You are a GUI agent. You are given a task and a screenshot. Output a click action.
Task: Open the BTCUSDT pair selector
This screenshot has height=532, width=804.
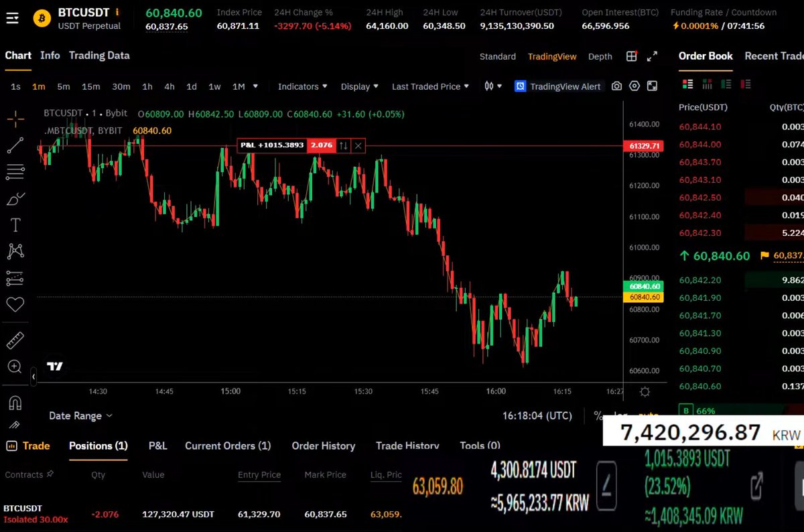pyautogui.click(x=83, y=12)
